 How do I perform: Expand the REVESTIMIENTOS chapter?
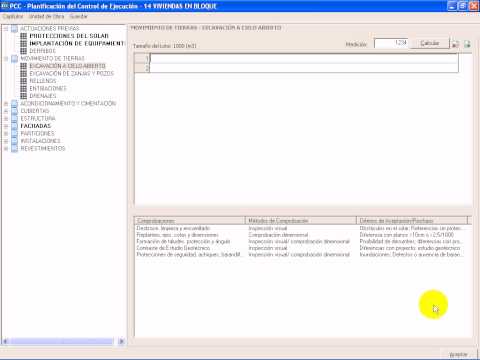pyautogui.click(x=6, y=149)
